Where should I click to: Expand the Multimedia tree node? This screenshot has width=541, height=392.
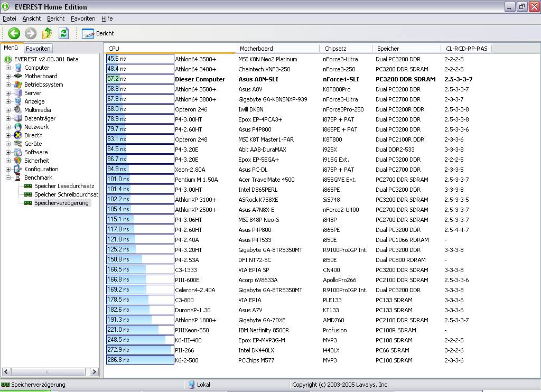pyautogui.click(x=8, y=110)
